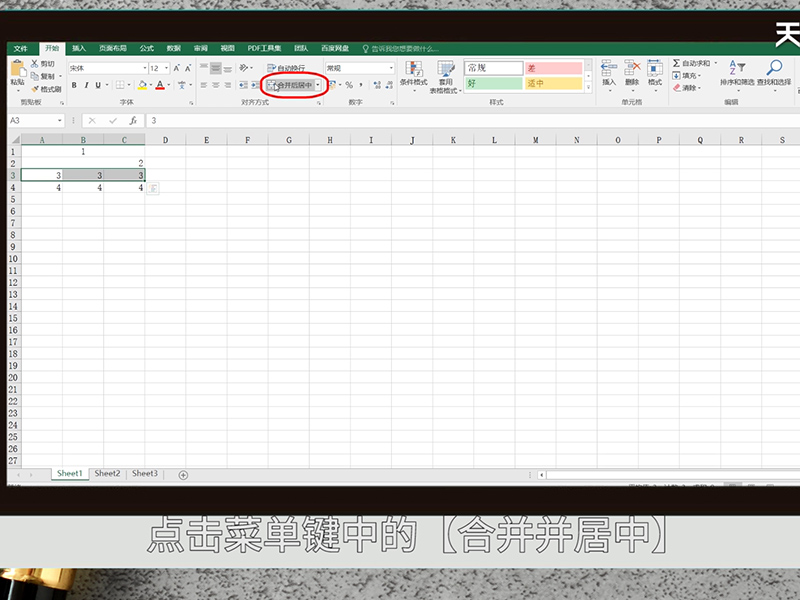800x600 pixels.
Task: Apply the yellow fill color bucket
Action: point(142,85)
